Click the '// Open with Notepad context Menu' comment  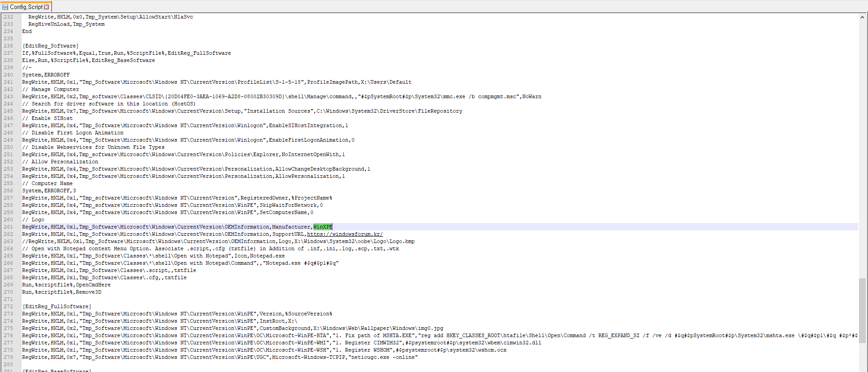[210, 248]
